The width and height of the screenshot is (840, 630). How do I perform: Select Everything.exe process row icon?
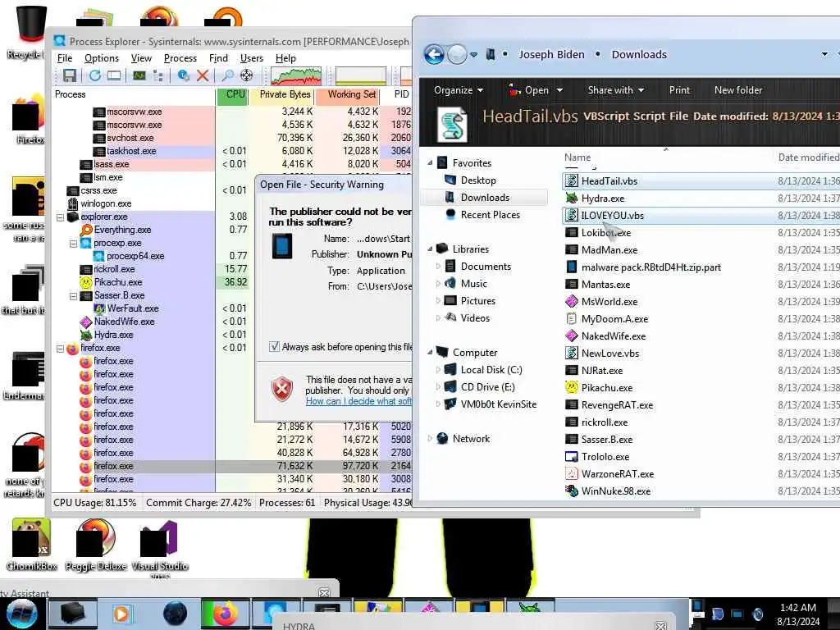[85, 230]
